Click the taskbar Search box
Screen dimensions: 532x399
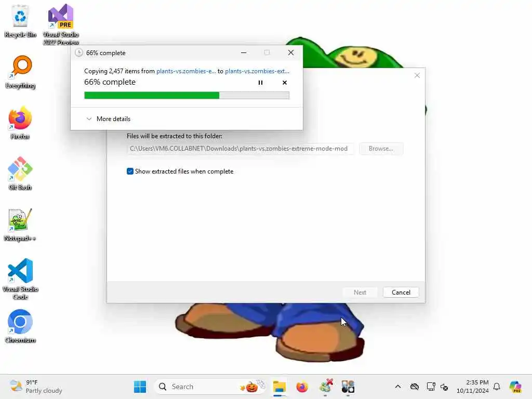coord(210,387)
